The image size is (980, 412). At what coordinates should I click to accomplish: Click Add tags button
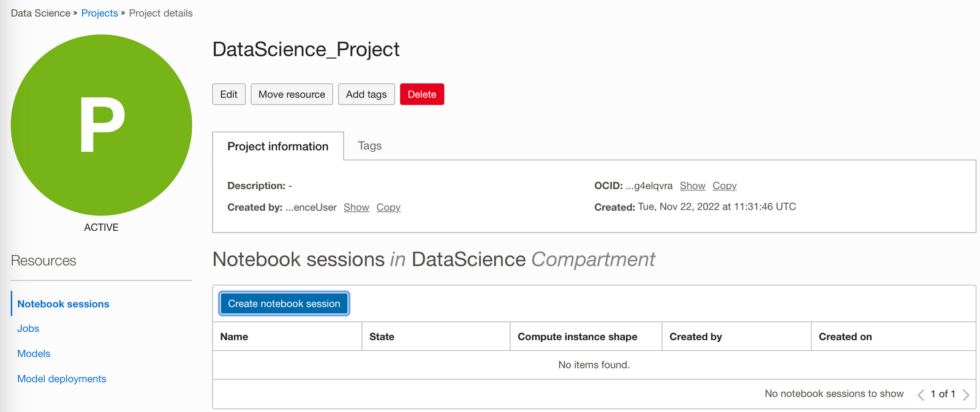pos(366,94)
